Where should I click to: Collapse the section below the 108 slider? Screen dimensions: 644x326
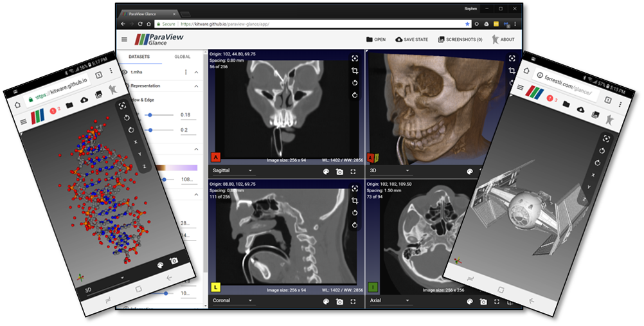(x=196, y=194)
